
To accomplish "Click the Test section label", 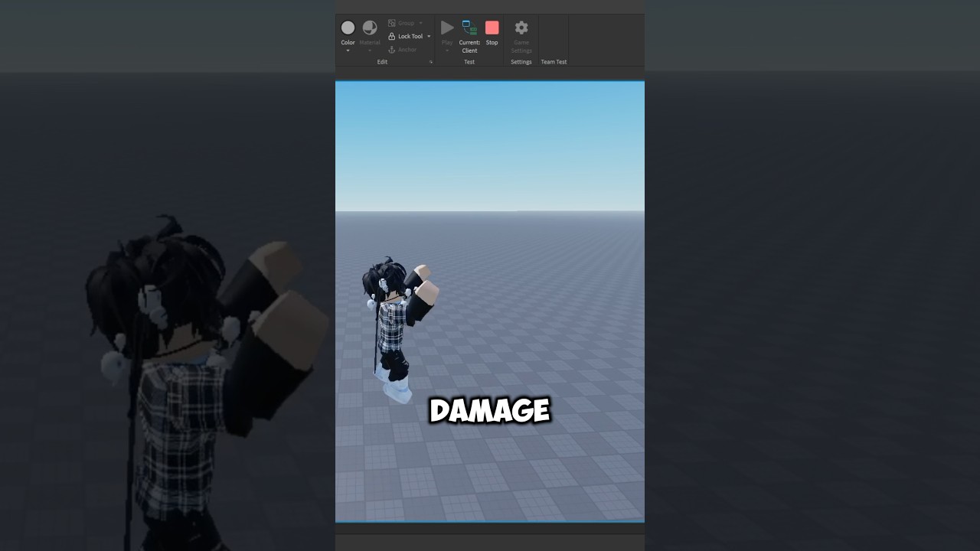I will pyautogui.click(x=469, y=62).
